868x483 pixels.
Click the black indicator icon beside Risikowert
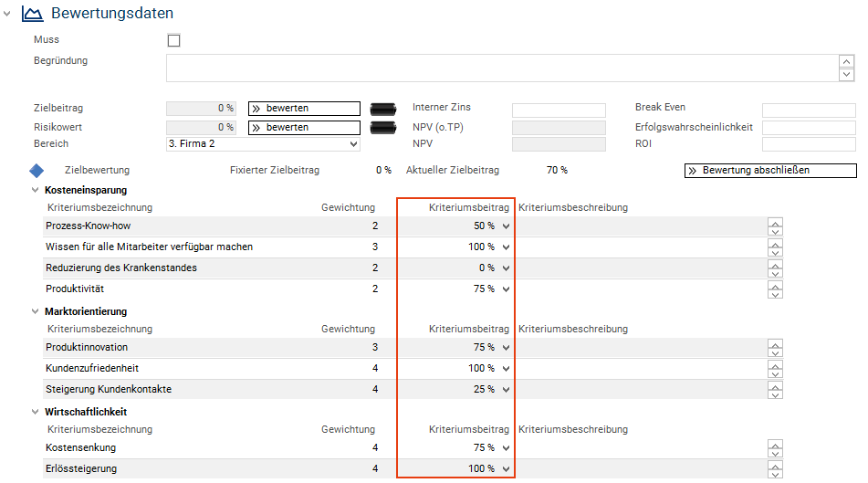click(384, 128)
